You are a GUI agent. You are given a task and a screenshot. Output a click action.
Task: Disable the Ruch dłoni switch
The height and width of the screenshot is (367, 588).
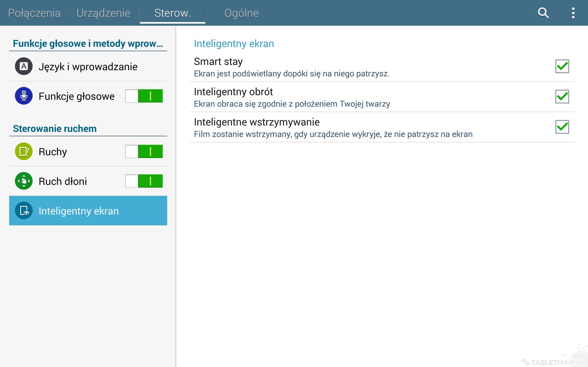[144, 181]
